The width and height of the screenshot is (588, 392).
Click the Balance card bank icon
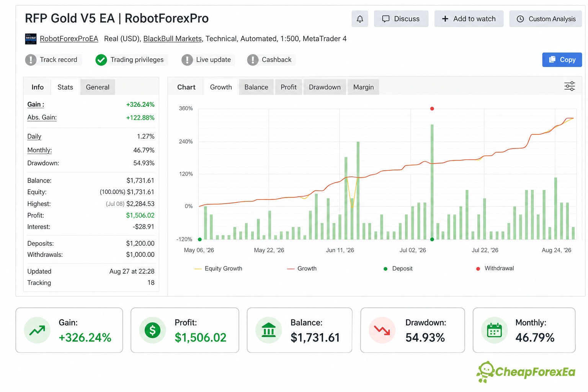pos(268,330)
